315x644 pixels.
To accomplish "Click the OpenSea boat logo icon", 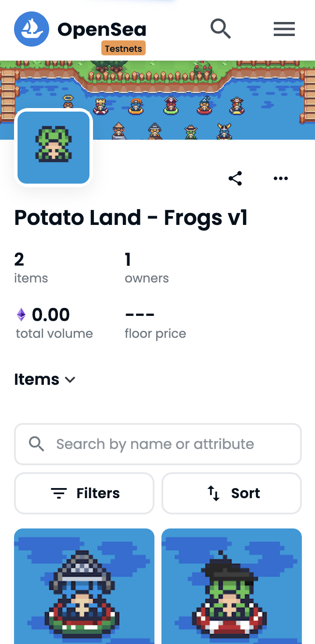I will click(x=31, y=29).
